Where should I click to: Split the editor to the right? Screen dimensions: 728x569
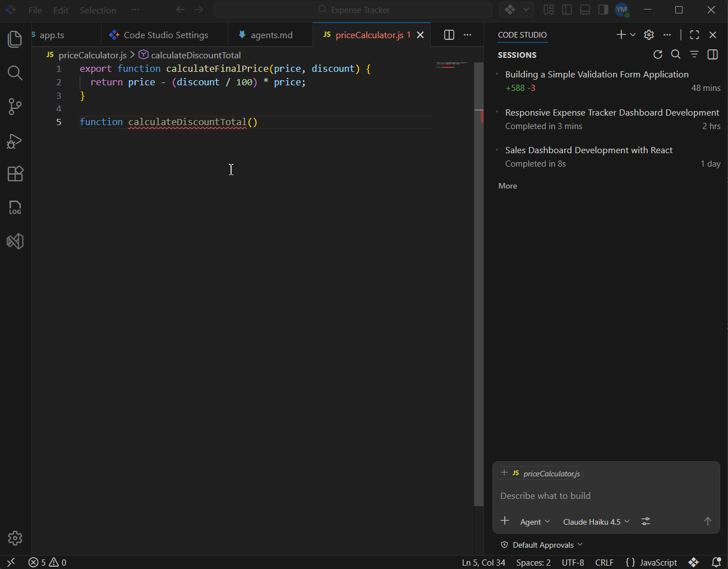coord(449,35)
